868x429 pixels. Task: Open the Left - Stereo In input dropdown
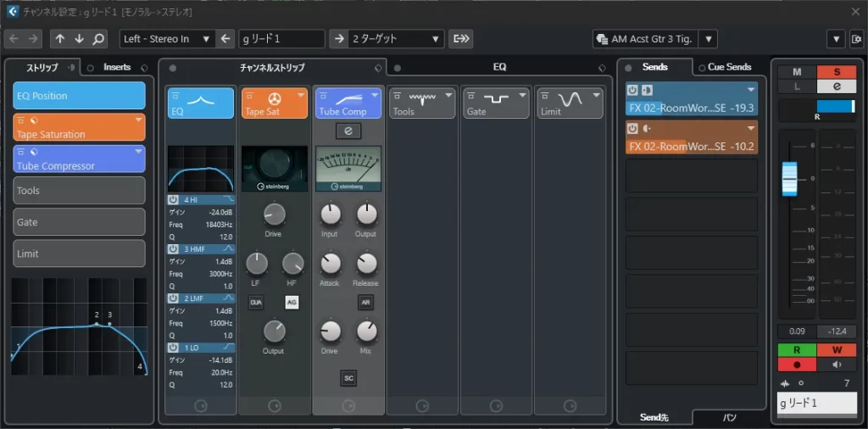pyautogui.click(x=167, y=39)
